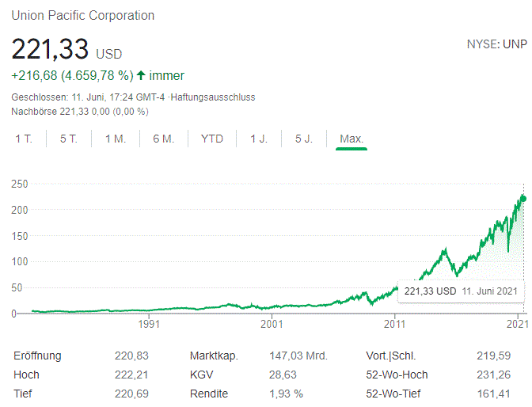Viewport: 532px width, 407px height.
Task: Switch to the 5 T. range tab
Action: [x=69, y=139]
